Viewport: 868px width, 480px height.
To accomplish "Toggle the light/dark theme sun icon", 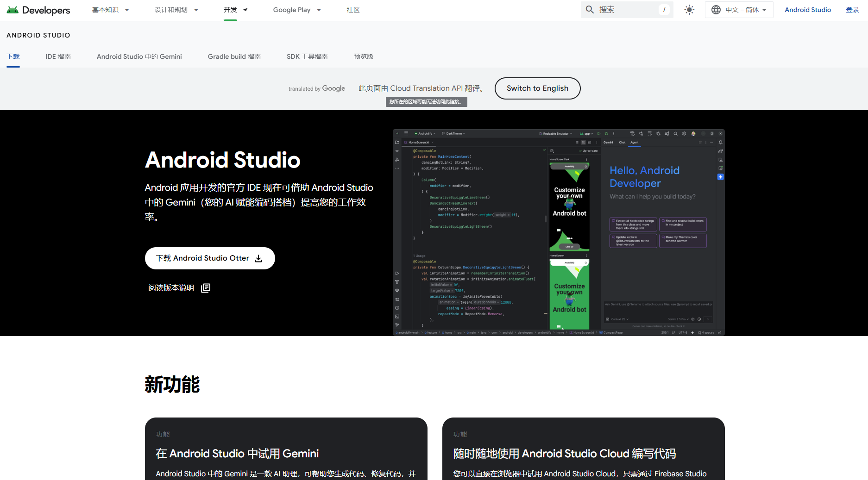I will click(x=689, y=10).
